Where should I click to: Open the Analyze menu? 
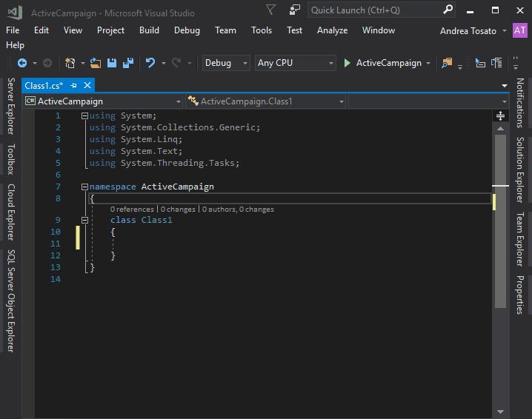coord(332,30)
